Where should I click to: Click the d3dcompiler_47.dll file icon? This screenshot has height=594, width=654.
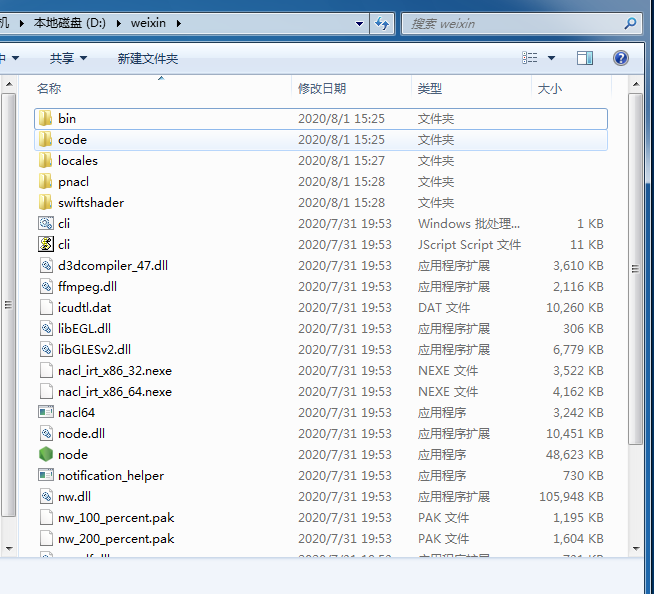coord(46,265)
